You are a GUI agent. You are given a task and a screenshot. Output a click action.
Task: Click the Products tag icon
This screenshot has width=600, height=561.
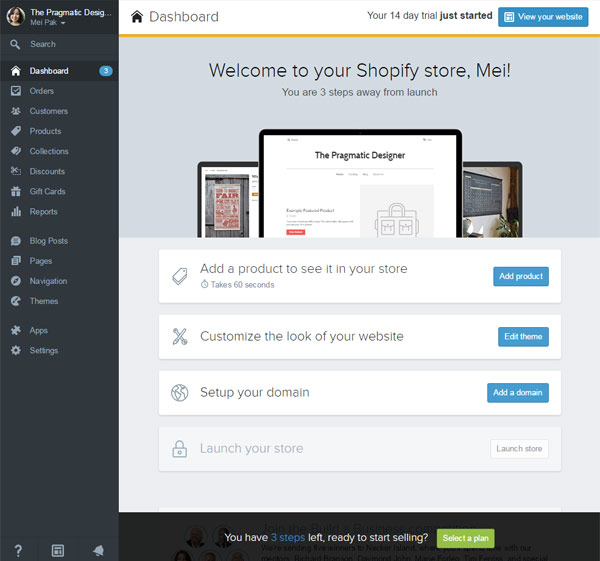point(16,131)
